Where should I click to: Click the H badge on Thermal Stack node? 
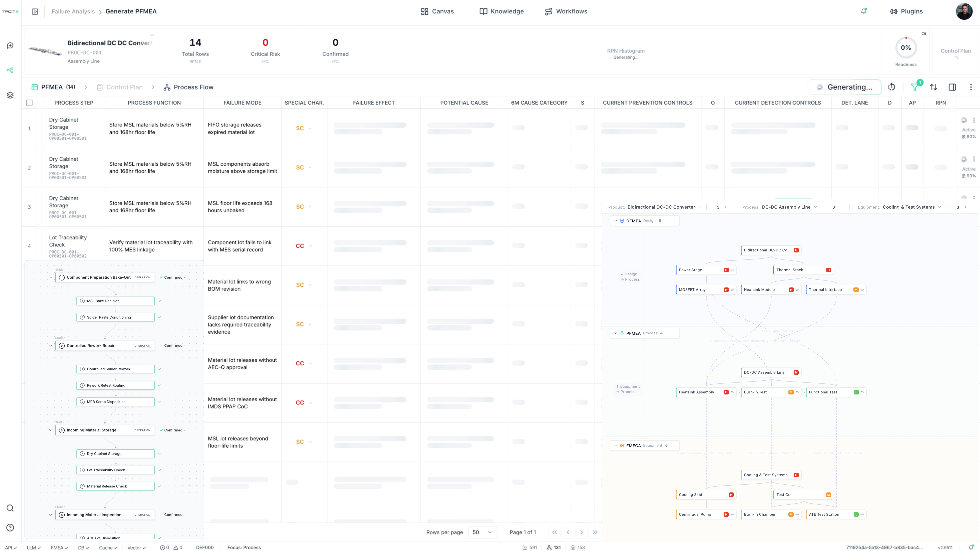[829, 270]
